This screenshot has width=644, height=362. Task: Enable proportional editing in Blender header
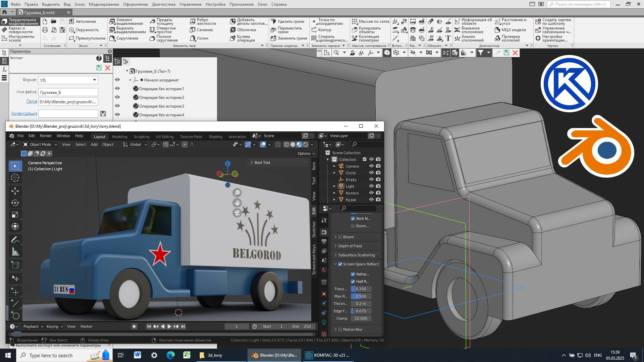pos(185,144)
